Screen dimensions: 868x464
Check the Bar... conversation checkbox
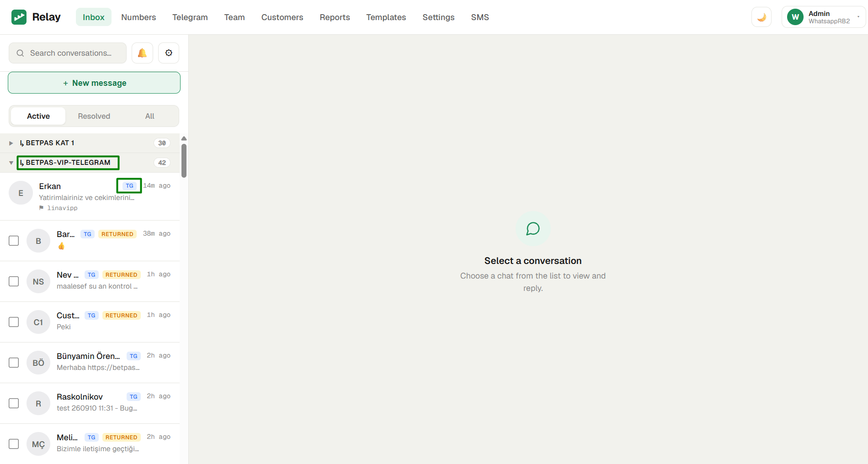(14, 241)
